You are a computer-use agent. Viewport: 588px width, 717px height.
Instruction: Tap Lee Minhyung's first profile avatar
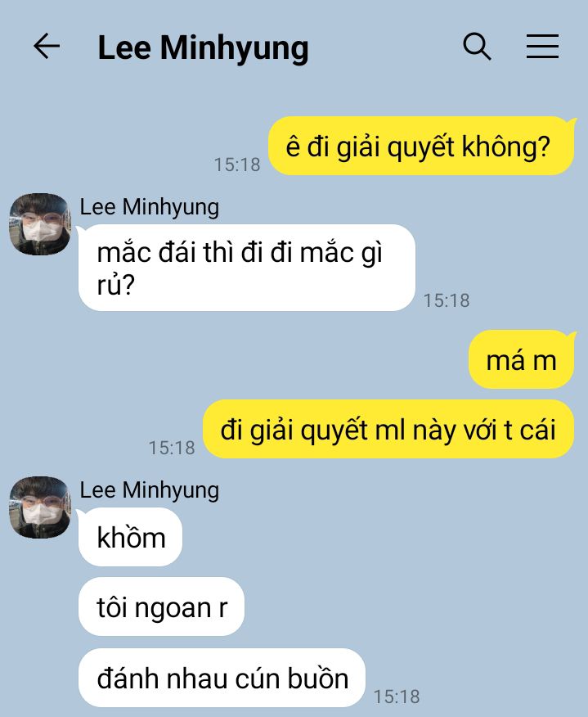40,224
